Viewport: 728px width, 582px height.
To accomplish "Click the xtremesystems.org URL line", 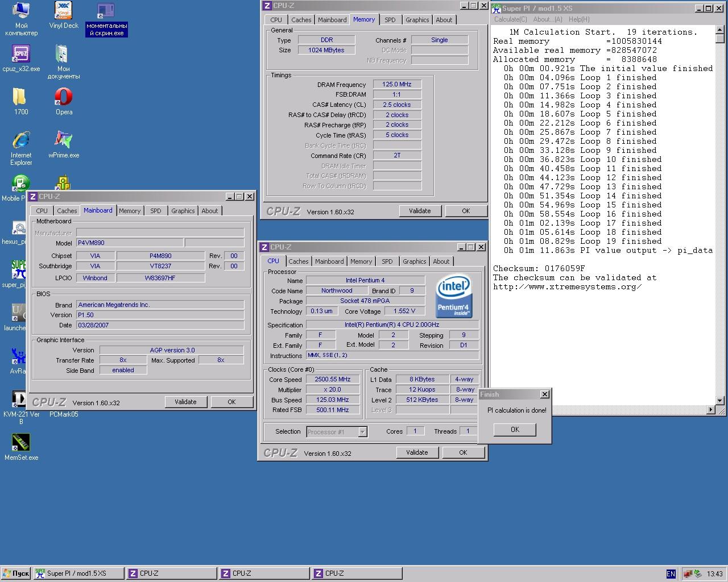I will click(567, 286).
